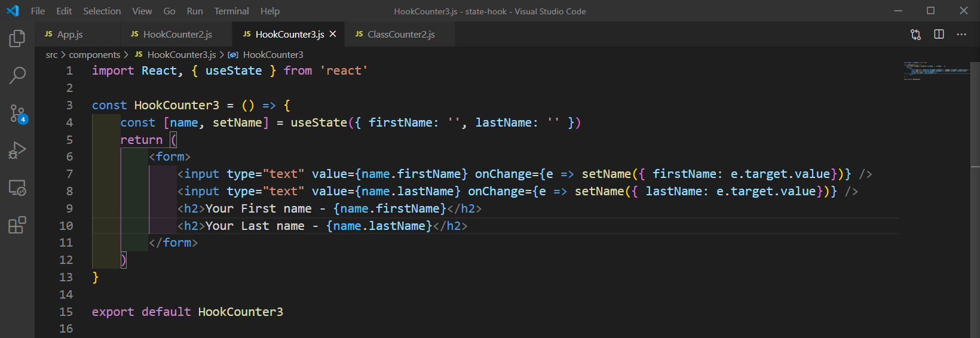The image size is (980, 338).
Task: Click 'e.target.value' on line 7
Action: [x=780, y=174]
